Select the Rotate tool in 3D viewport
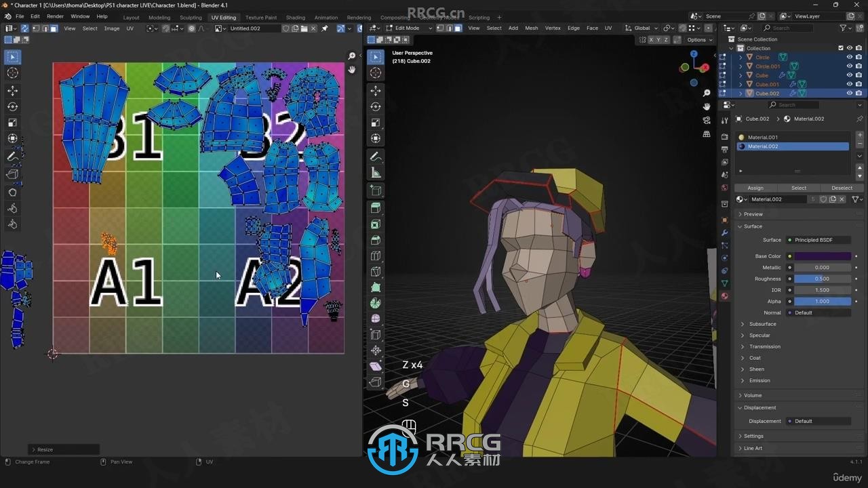 [376, 106]
